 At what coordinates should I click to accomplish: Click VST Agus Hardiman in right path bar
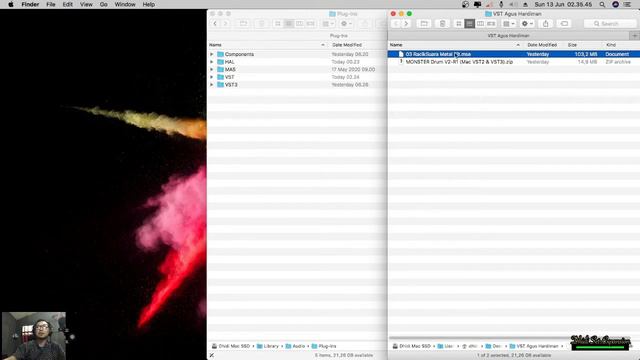(534, 346)
